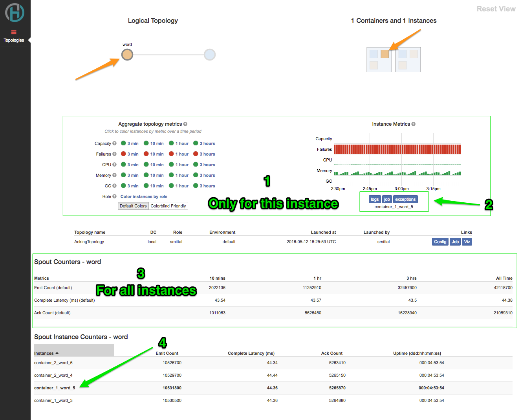Viewport: 520px width, 420px height.
Task: Color by GC 3 min
Action: 130,186
